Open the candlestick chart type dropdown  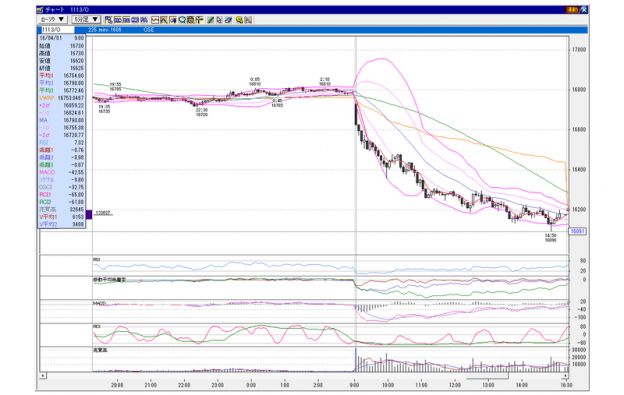pyautogui.click(x=52, y=19)
